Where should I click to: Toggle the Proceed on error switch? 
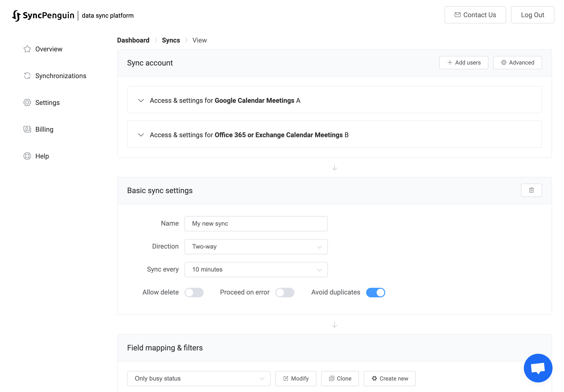284,292
